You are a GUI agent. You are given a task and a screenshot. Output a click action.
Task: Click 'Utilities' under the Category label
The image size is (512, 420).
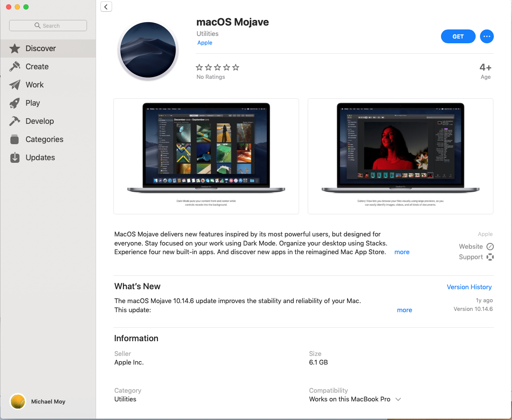pyautogui.click(x=126, y=399)
